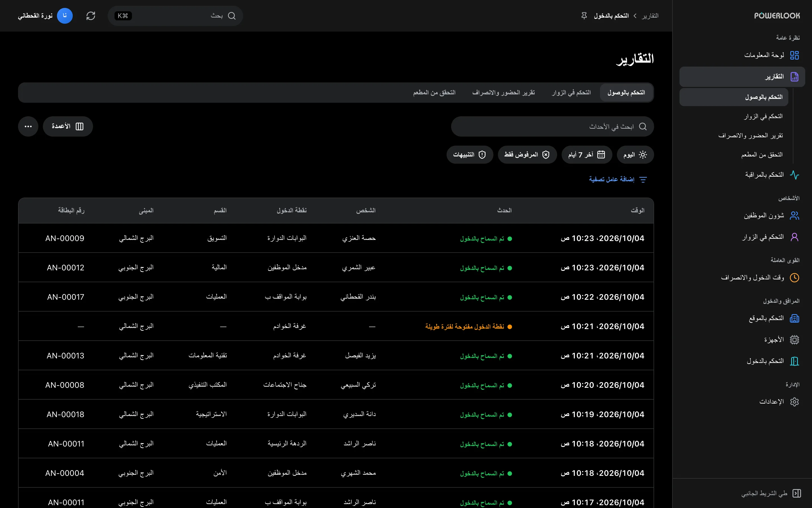Switch to the التحكم في الزوار tab
Screen dimensions: 812x508
[x=571, y=93]
